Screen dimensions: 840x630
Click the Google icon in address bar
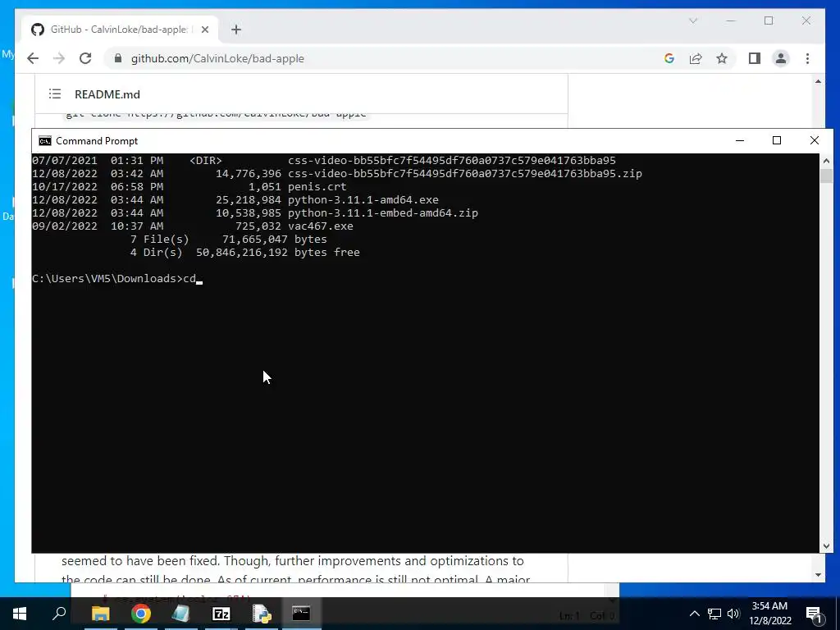(669, 58)
